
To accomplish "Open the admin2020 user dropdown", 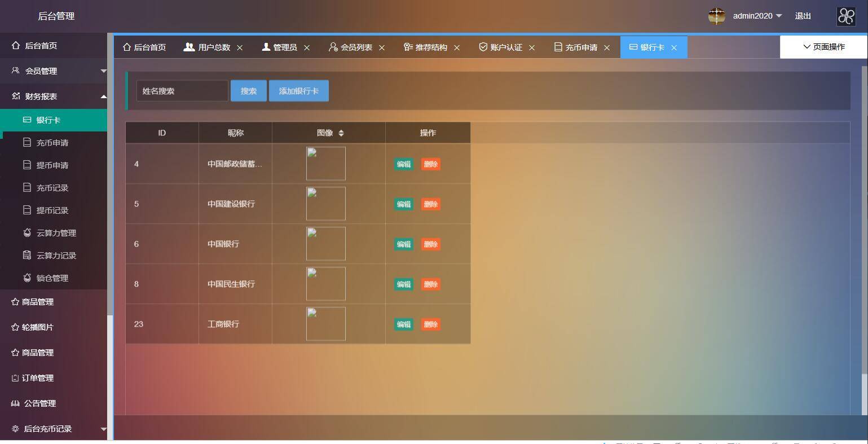I will [757, 16].
